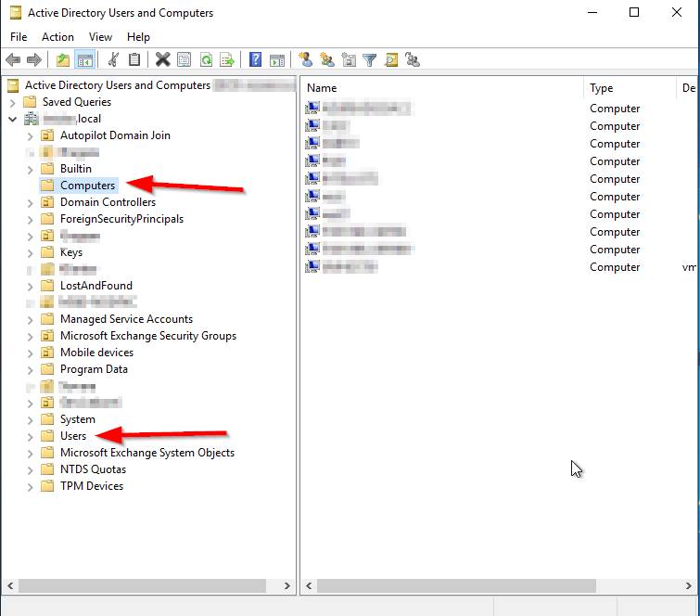Image resolution: width=700 pixels, height=616 pixels.
Task: Click the Find objects magnifier icon
Action: coord(391,59)
